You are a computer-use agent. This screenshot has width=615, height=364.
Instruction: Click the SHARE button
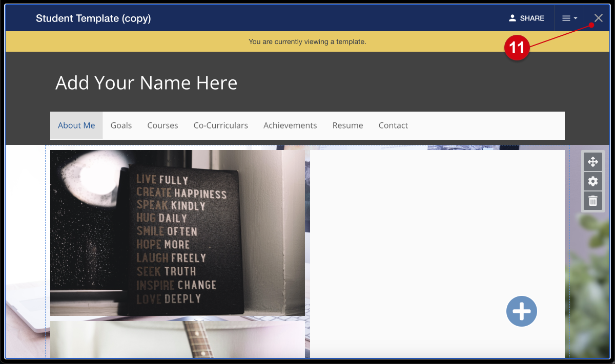click(x=526, y=18)
